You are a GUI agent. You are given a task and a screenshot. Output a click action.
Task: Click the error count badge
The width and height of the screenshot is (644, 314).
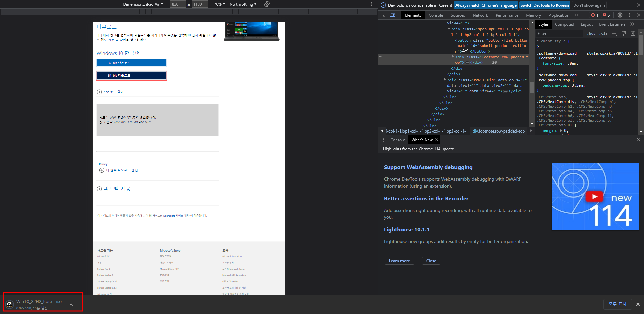click(595, 15)
